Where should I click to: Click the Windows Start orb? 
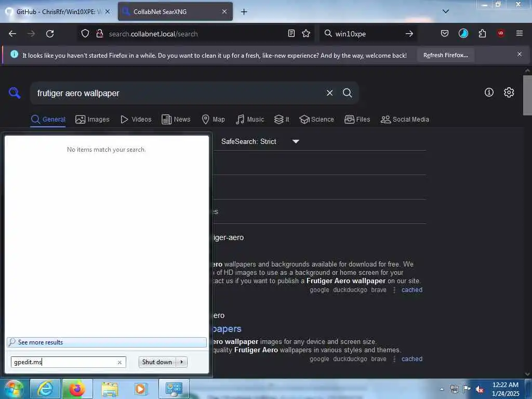pos(13,389)
